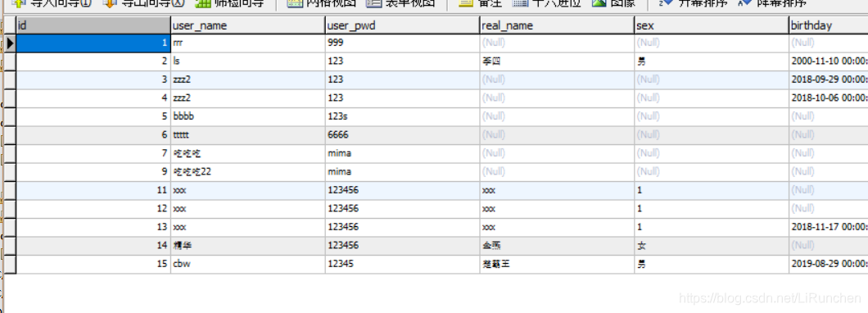Select the highlighted id cell with value 1

tap(93, 43)
